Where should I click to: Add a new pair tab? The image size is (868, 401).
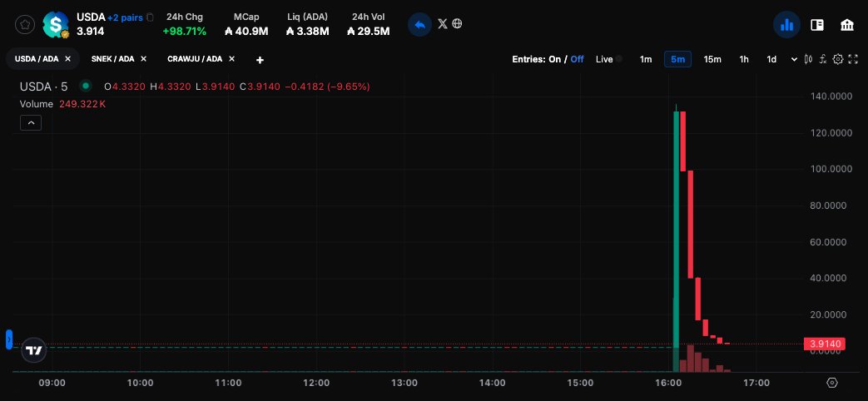[260, 60]
